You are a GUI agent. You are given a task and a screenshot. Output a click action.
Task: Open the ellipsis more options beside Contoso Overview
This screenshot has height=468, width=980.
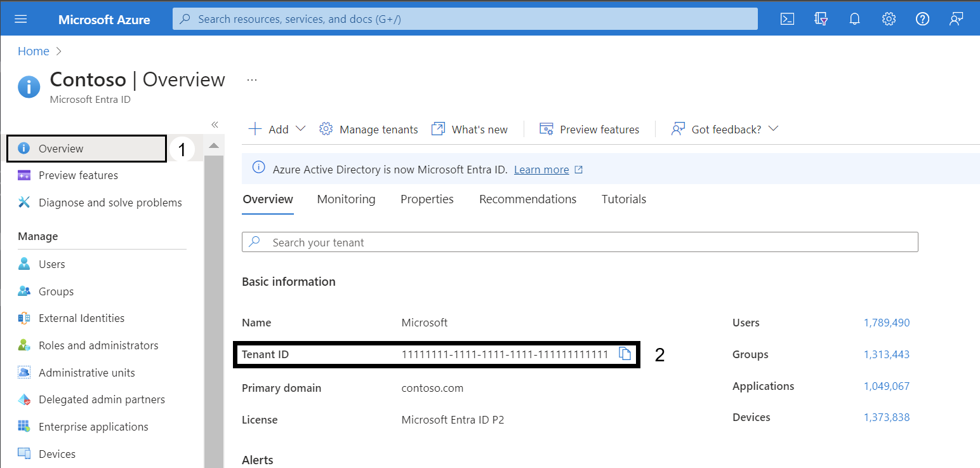click(252, 80)
